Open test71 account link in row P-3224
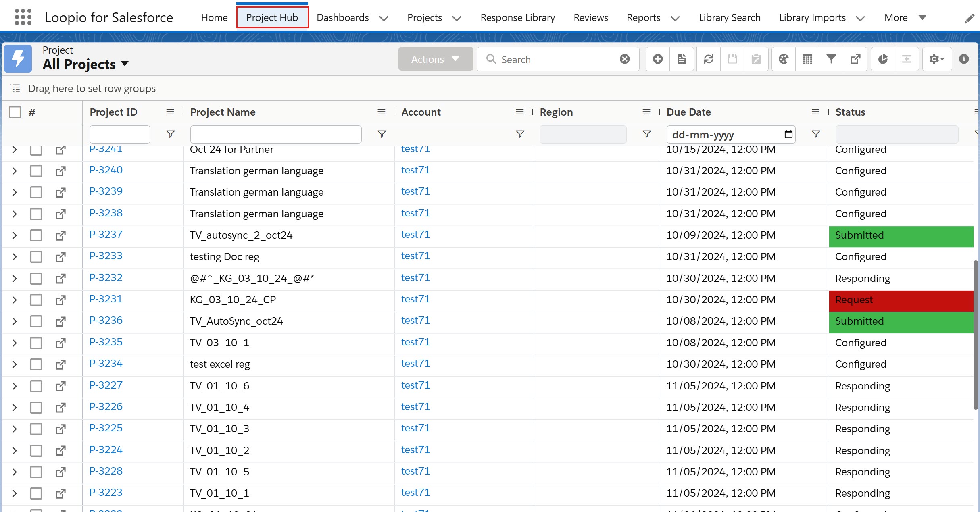This screenshot has width=980, height=512. (x=415, y=450)
